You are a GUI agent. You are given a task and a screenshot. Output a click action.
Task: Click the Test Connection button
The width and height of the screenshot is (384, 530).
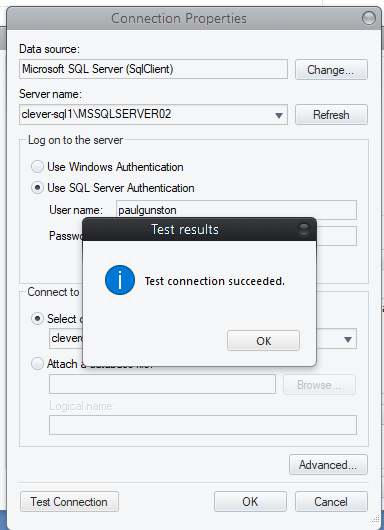click(x=69, y=502)
